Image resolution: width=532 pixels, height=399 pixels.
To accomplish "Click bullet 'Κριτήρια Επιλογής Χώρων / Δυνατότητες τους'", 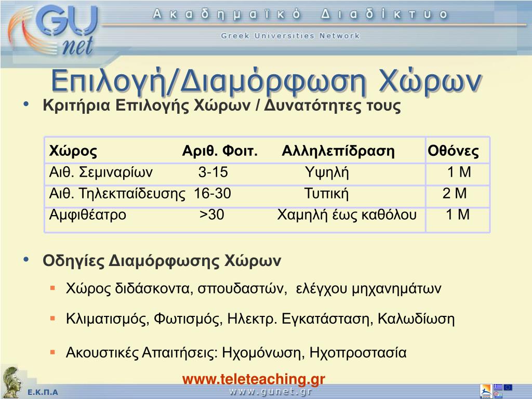I will coord(221,105).
